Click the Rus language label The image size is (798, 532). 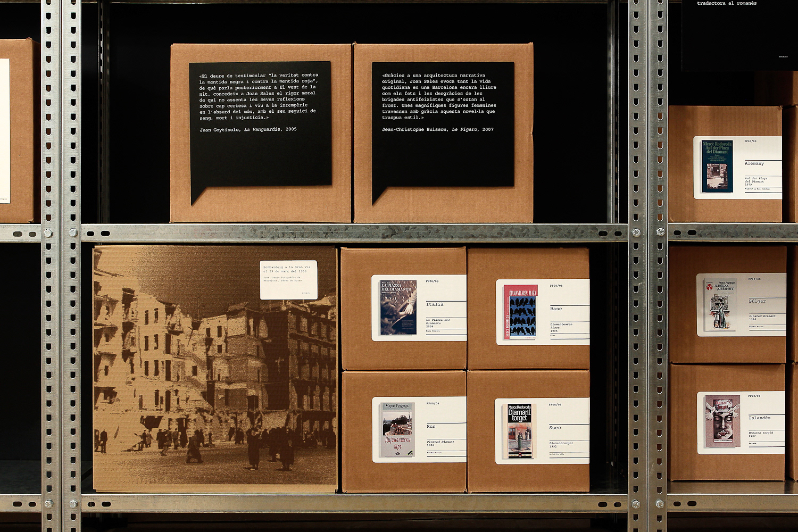(x=431, y=426)
